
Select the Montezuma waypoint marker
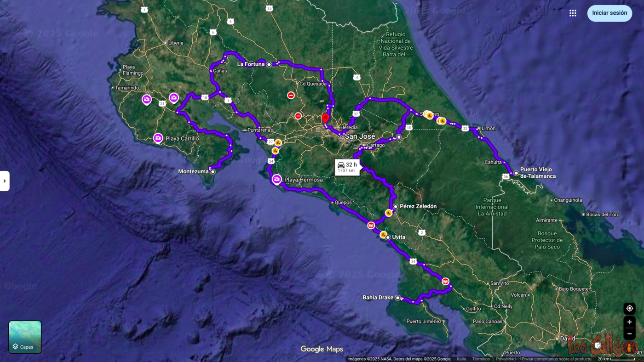pyautogui.click(x=213, y=171)
